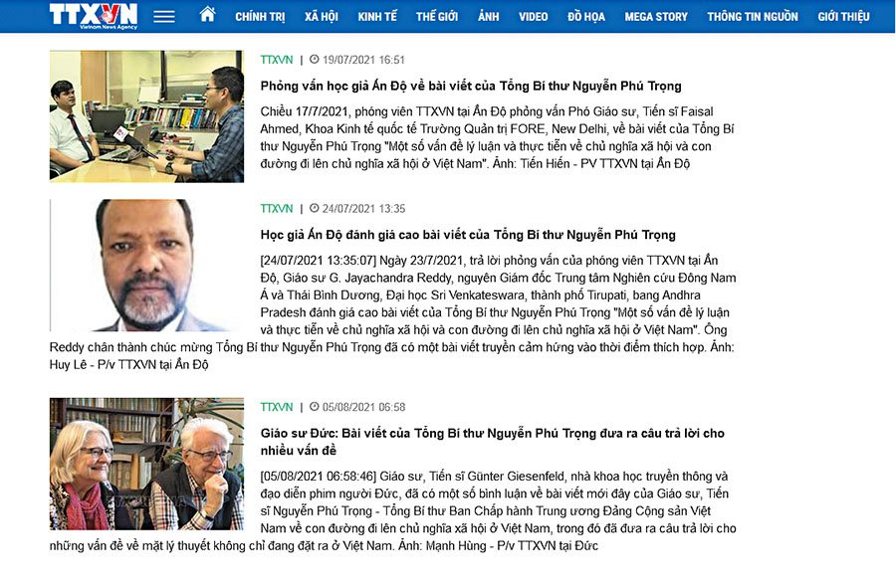Open the Đồ họa section
Screen dimensions: 896x588
(x=586, y=17)
